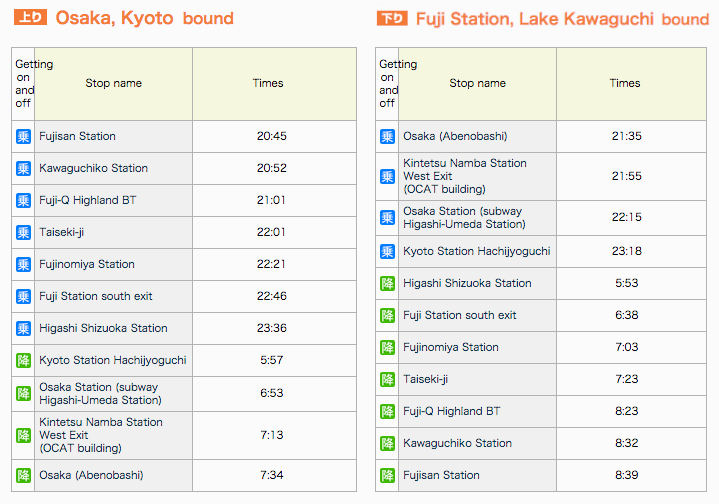Click green alighting icon for Kyoto Station 5:57
This screenshot has width=719, height=504.
[x=23, y=360]
